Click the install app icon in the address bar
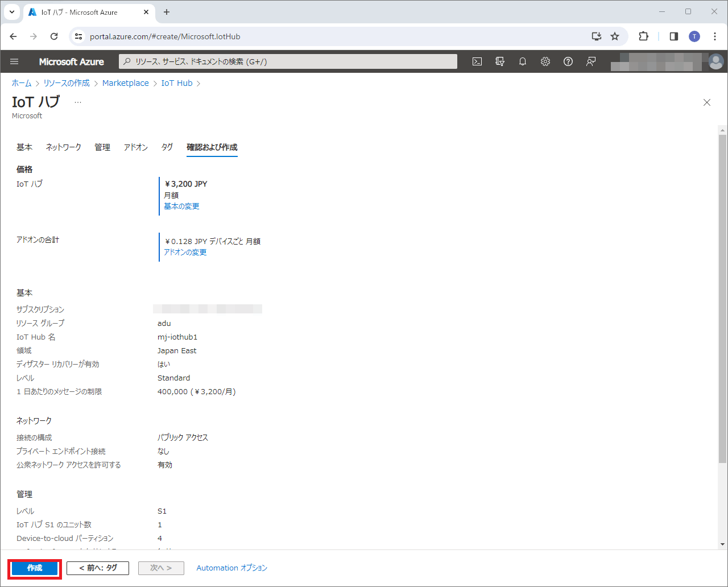The image size is (728, 587). [x=597, y=36]
